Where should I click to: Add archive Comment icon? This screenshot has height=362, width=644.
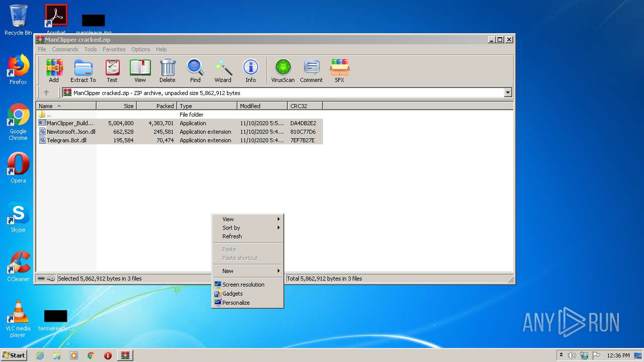(311, 71)
